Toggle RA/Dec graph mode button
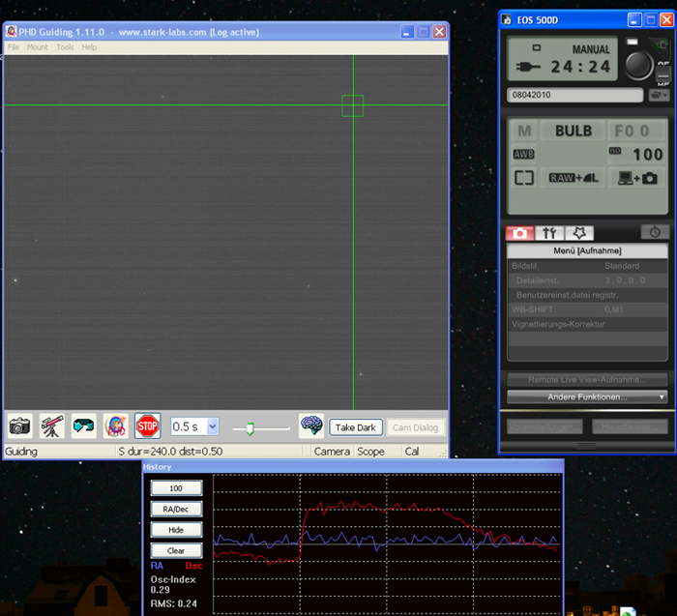Screen dimensions: 677x616 click(176, 509)
